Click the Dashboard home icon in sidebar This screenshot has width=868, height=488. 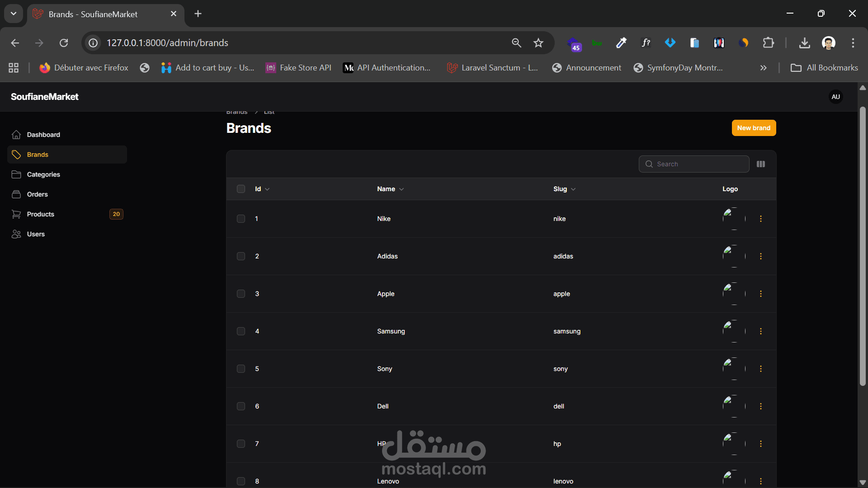tap(16, 135)
